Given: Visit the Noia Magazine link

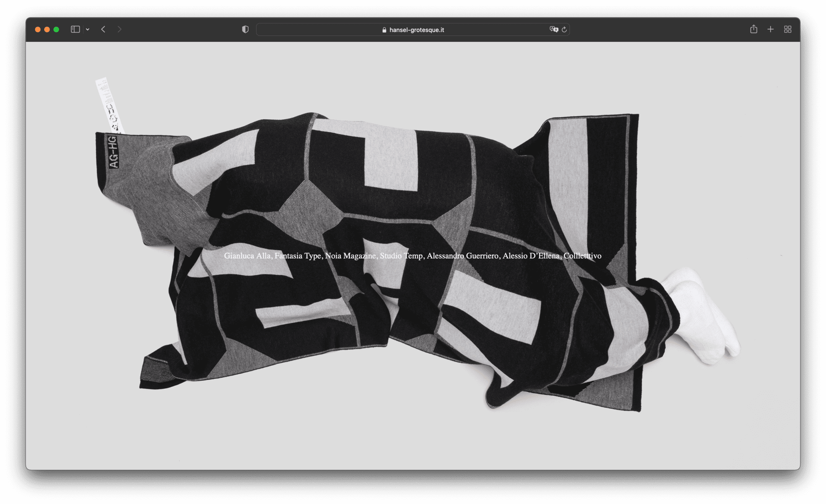Looking at the screenshot, I should [350, 256].
